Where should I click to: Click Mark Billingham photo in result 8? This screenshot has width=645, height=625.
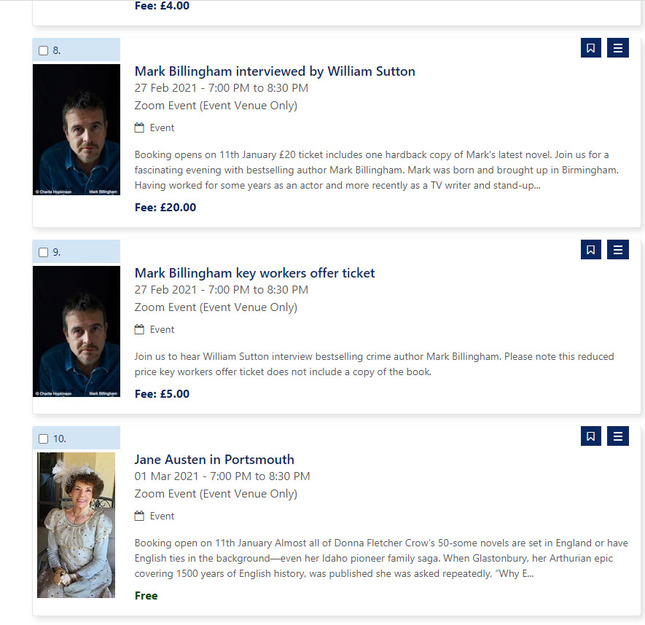coord(77,129)
